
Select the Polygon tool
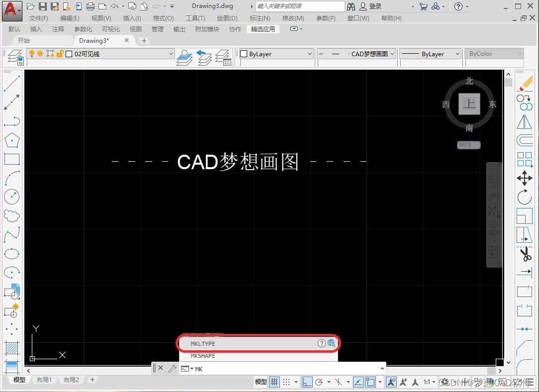coord(12,140)
